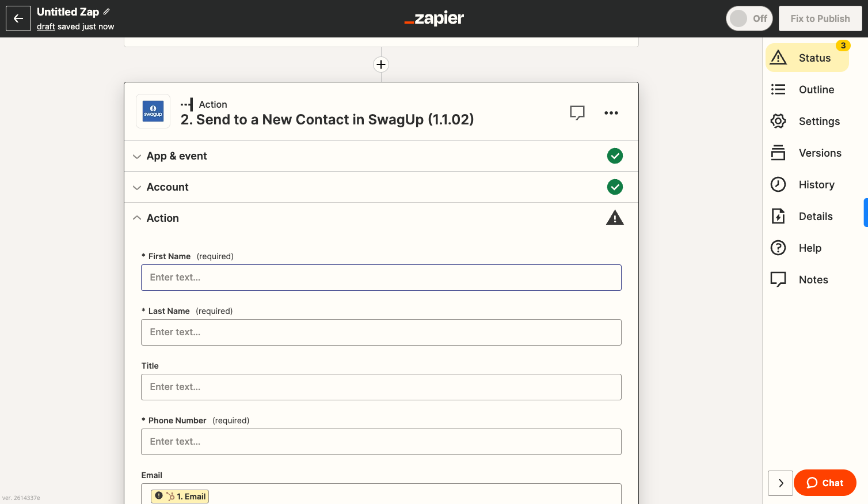Select the 1. Email mapped pill
Image resolution: width=868 pixels, height=504 pixels.
(180, 497)
